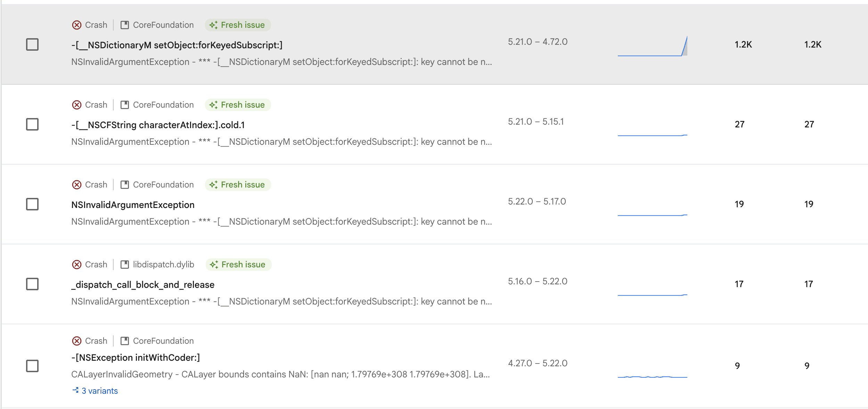Open the -[__NSCFString characterAtIndex:].cold.1 issue
The width and height of the screenshot is (868, 409).
click(x=158, y=125)
